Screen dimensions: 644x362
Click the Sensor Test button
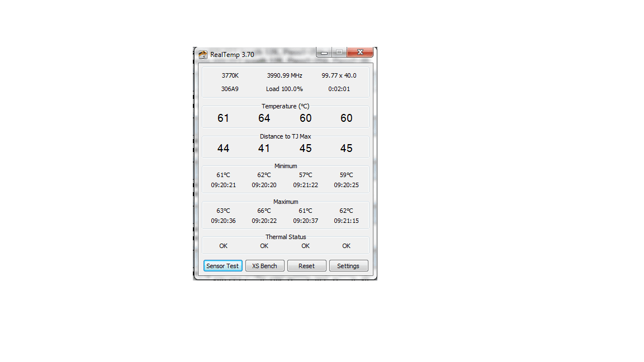[x=222, y=266]
